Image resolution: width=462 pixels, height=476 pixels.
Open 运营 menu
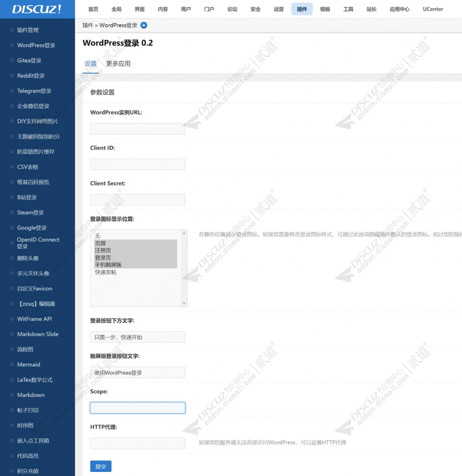(x=279, y=9)
